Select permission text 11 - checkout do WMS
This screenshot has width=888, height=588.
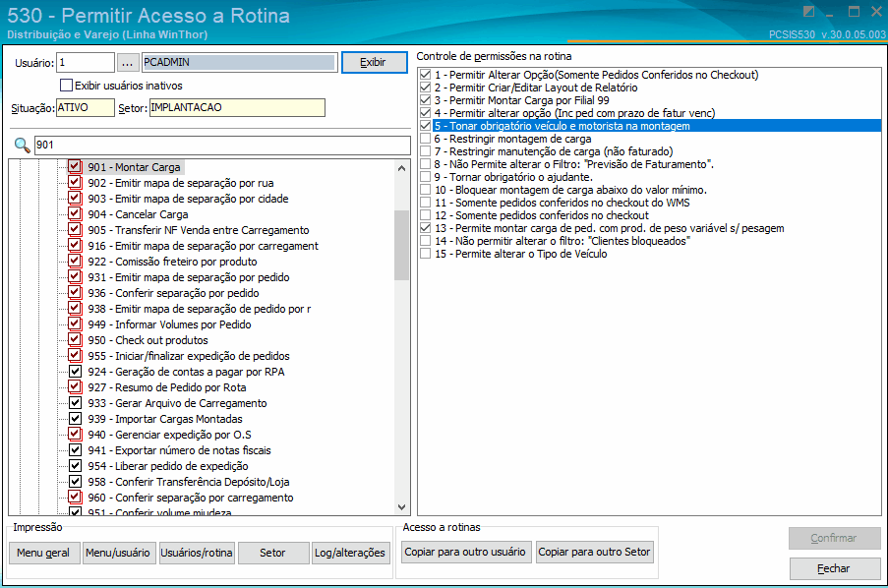(x=562, y=203)
